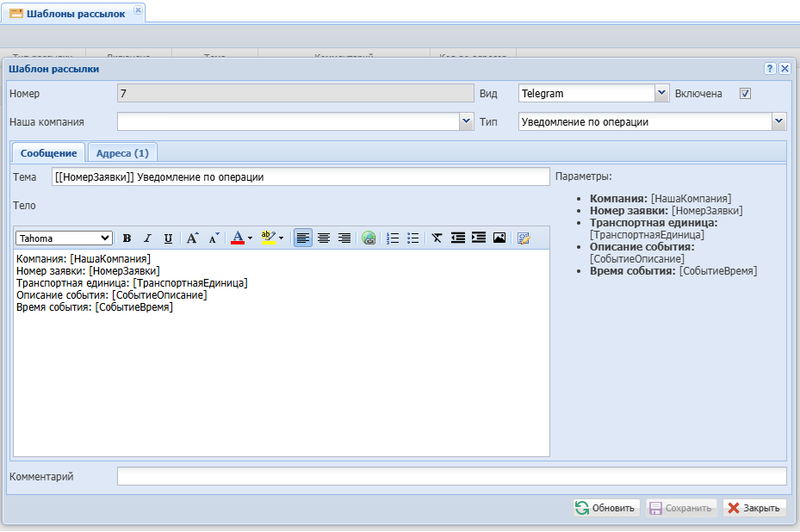Center align the message text
Viewport: 800px width, 532px height.
click(324, 238)
